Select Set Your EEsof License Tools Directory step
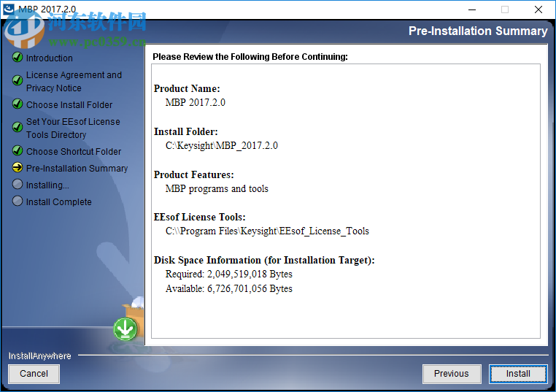The image size is (556, 392). [73, 128]
